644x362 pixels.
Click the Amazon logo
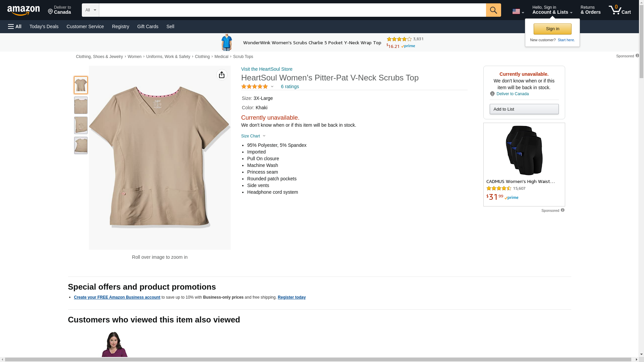pos(23,10)
